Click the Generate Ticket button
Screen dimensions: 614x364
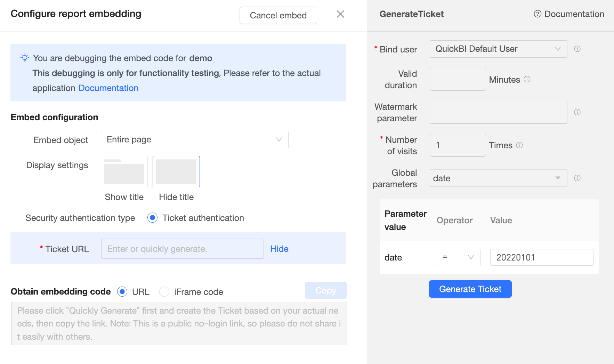point(470,289)
